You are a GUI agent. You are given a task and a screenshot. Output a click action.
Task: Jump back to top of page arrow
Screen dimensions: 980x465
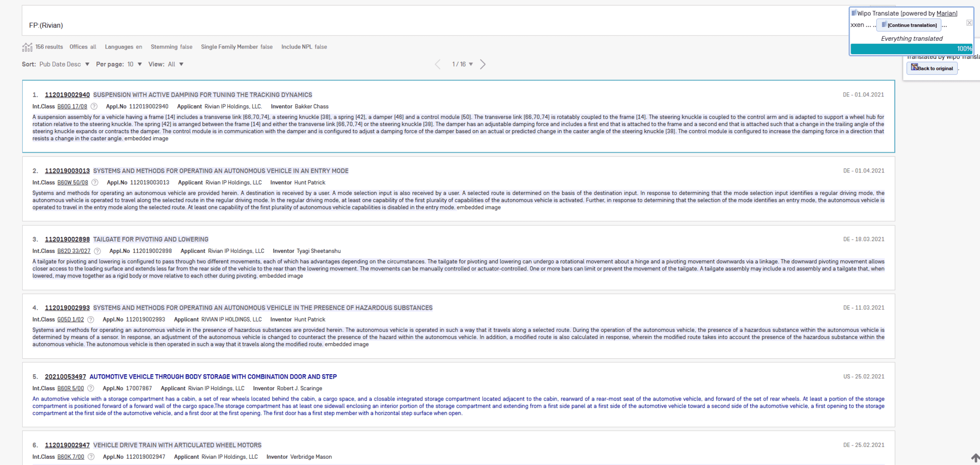click(x=975, y=458)
